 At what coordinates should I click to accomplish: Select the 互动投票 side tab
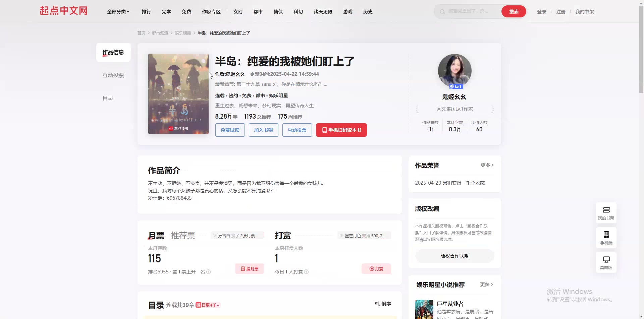[113, 75]
